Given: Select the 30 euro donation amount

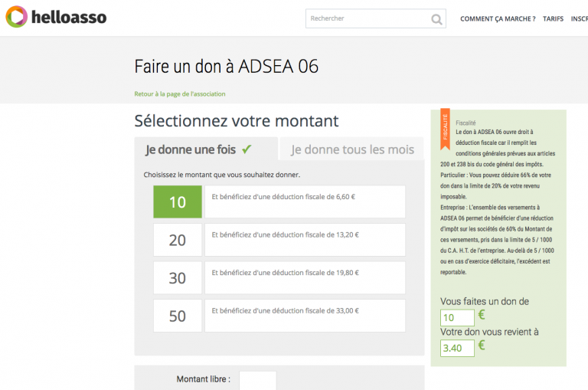Looking at the screenshot, I should point(178,278).
